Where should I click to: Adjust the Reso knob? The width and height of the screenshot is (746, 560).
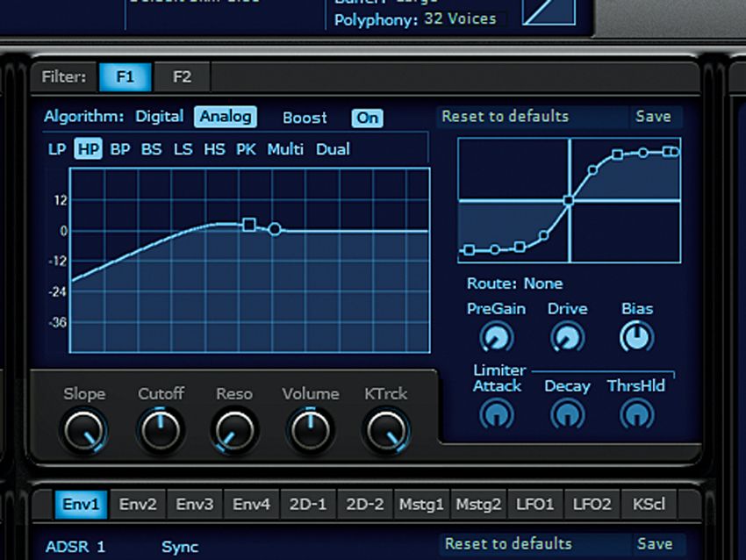(x=234, y=429)
